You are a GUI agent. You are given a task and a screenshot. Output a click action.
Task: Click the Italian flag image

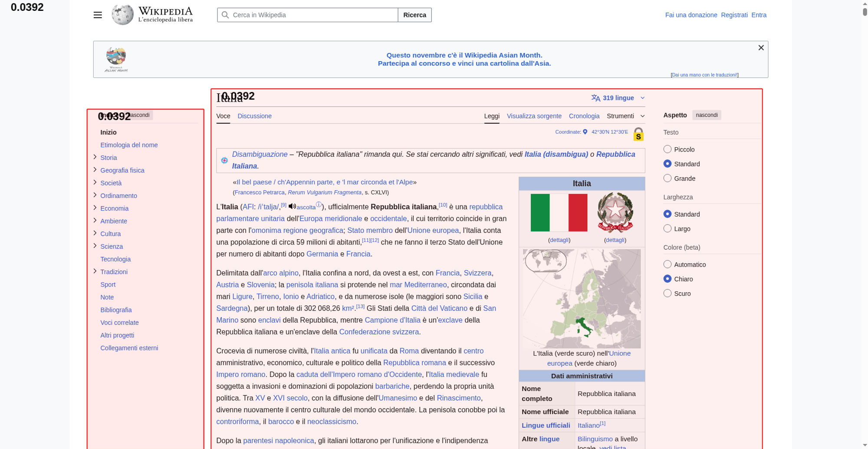click(559, 213)
